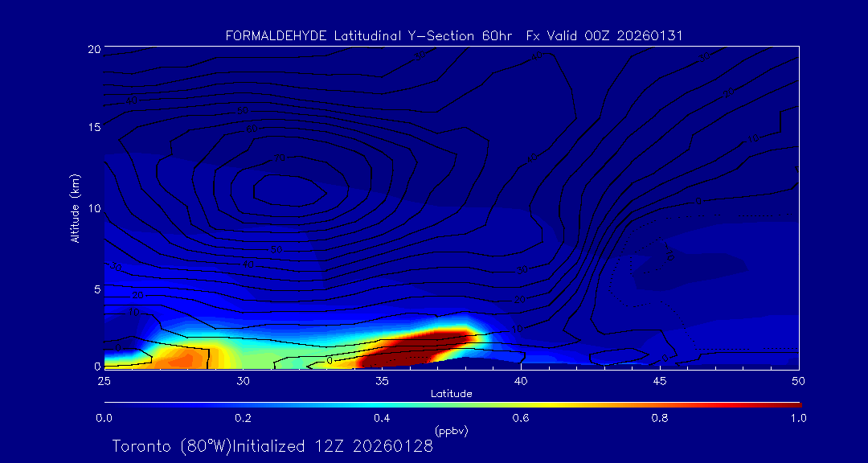Click latitude axis tick label 50
Viewport: 868px width, 463px height.
798,380
